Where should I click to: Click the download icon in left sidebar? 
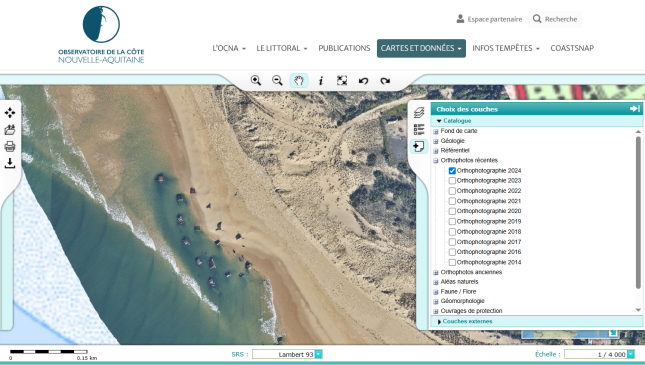click(x=10, y=163)
